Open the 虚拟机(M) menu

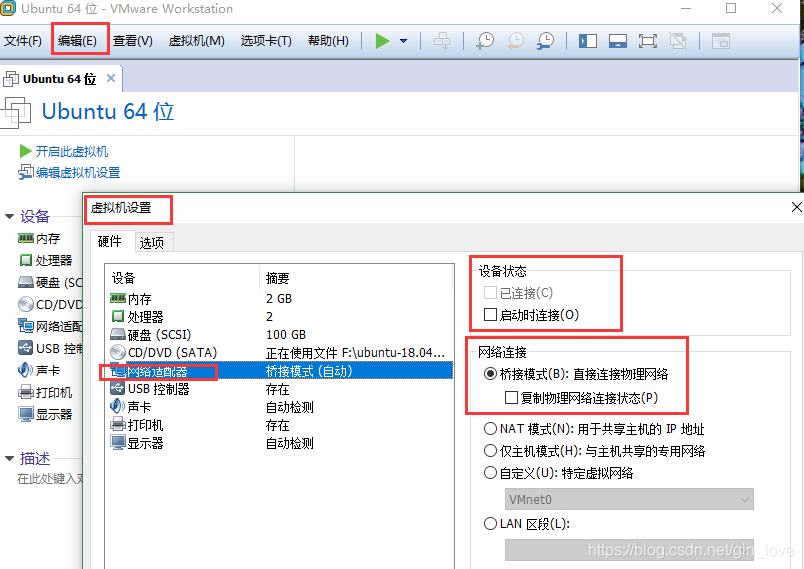196,40
